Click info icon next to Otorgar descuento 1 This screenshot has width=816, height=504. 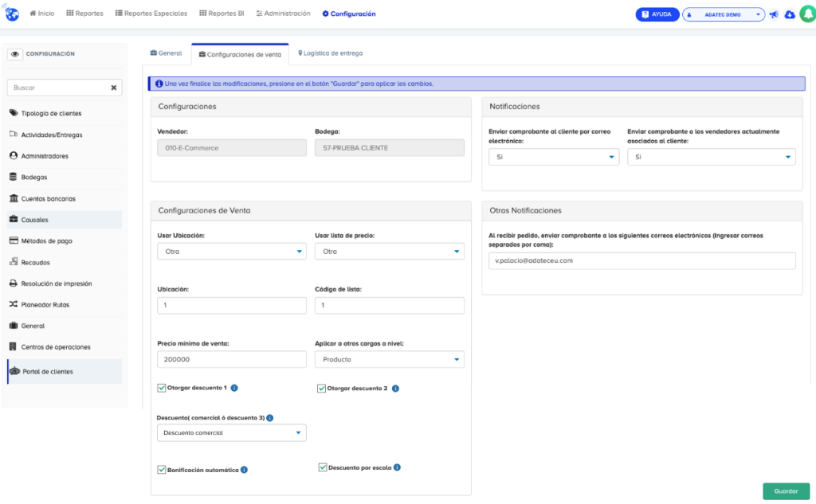234,388
